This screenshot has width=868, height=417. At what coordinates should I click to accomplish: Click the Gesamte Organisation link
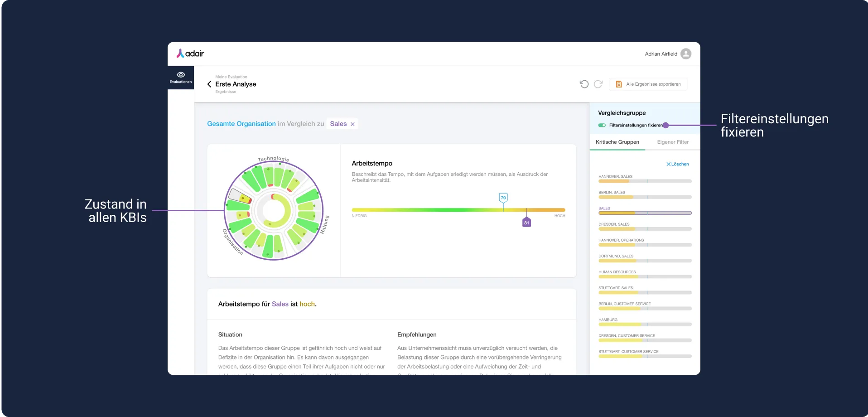coord(241,124)
